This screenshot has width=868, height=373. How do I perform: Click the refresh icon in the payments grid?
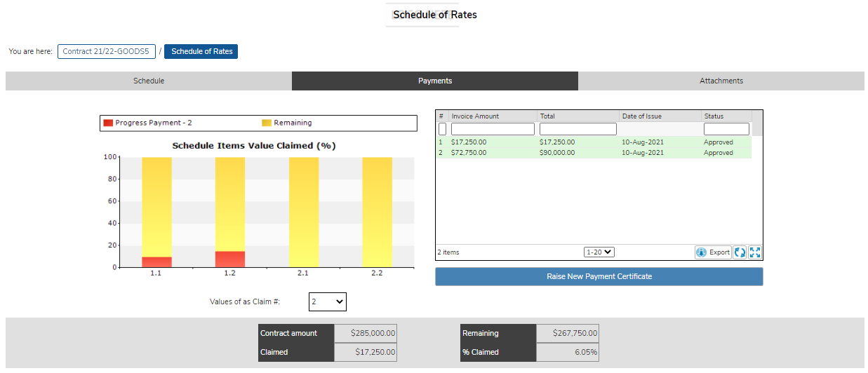(x=740, y=252)
